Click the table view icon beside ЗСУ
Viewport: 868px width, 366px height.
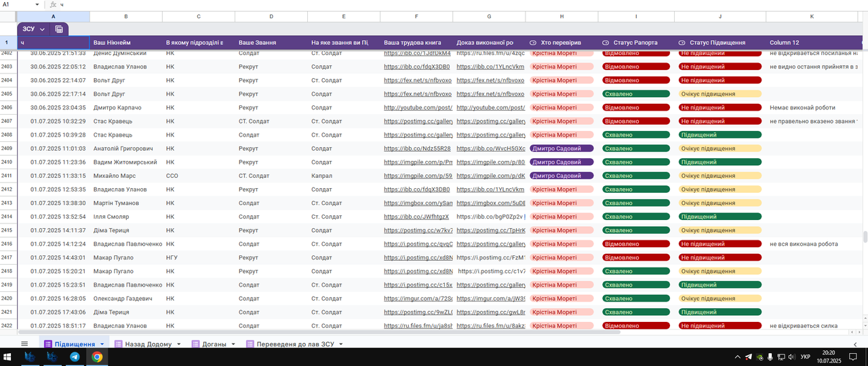tap(59, 29)
